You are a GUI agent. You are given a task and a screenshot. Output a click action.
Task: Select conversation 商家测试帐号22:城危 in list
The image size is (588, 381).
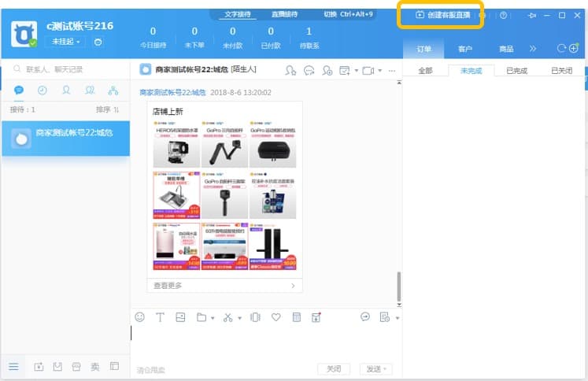[x=66, y=138]
